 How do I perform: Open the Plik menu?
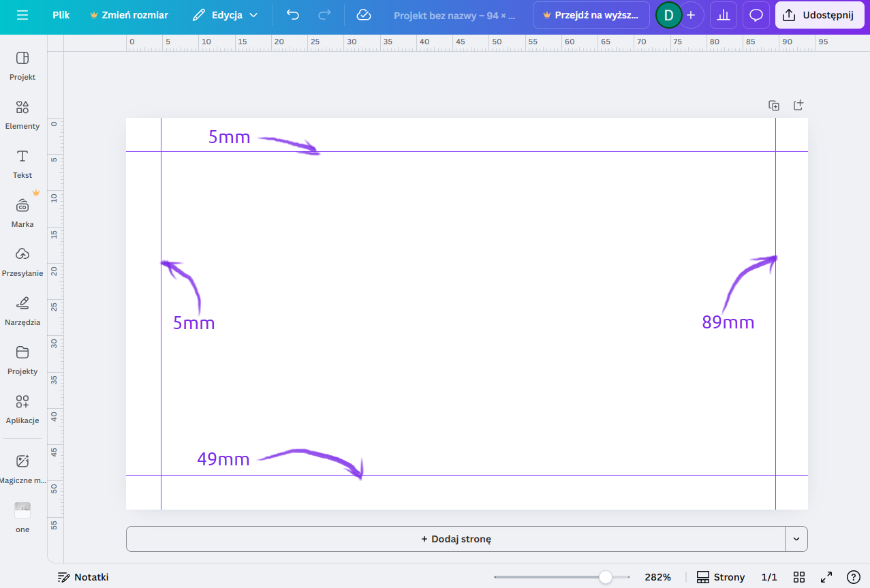click(x=61, y=15)
